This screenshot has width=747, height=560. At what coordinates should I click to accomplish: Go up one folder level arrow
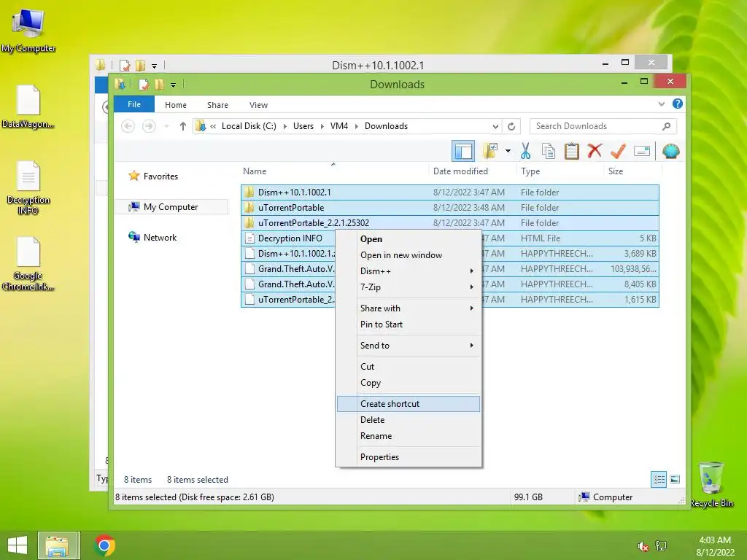click(x=182, y=126)
